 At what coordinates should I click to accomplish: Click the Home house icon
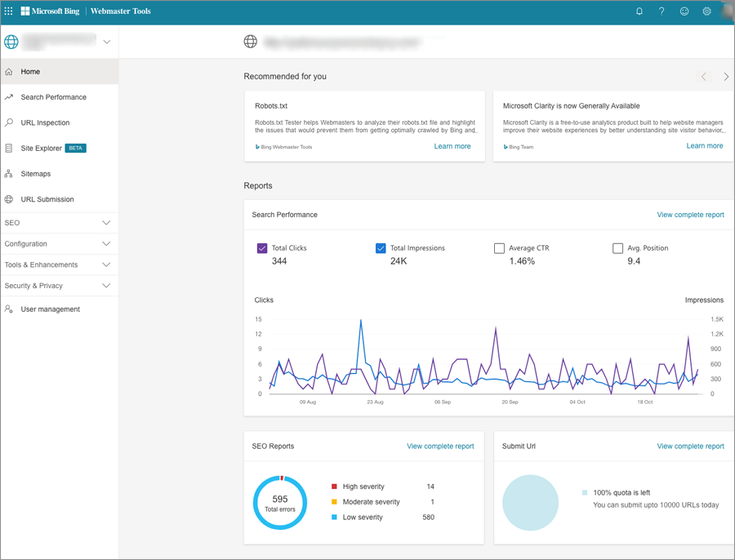(8, 72)
